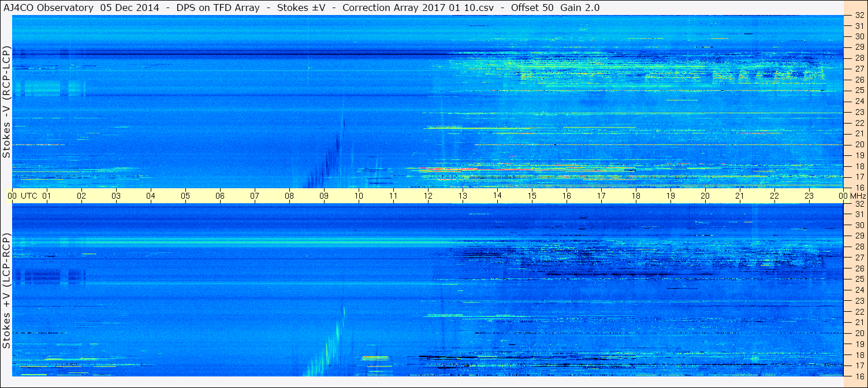Screen dimensions: 868x388
Task: Pick the 17 MHz label of the lower panel
Action: pyautogui.click(x=859, y=365)
